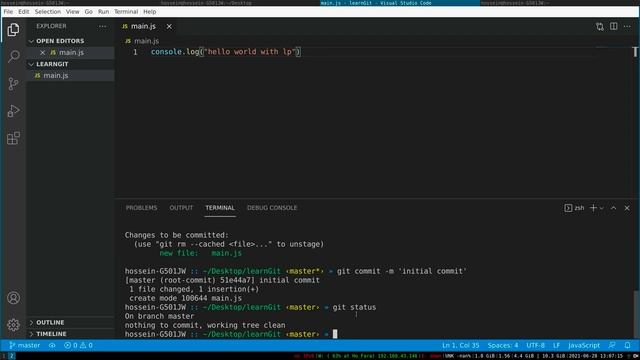The image size is (640, 360).
Task: Place cursor in code line 1
Action: 225,52
